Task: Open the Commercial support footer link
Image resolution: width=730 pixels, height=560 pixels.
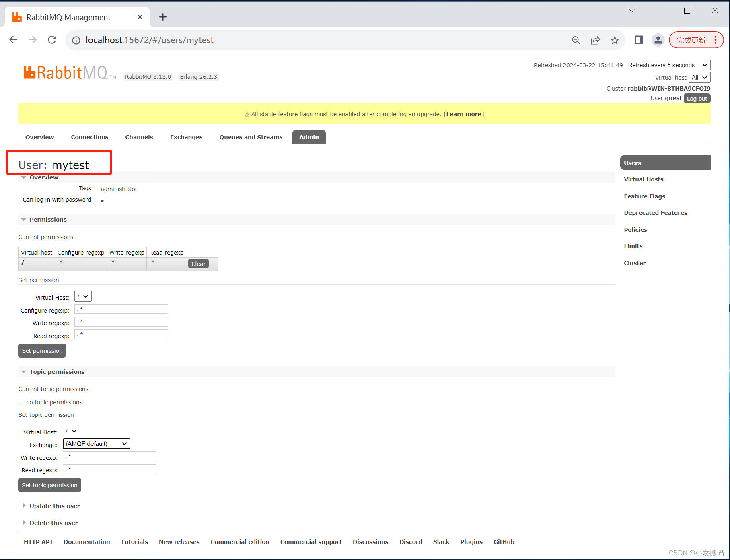Action: pyautogui.click(x=311, y=542)
